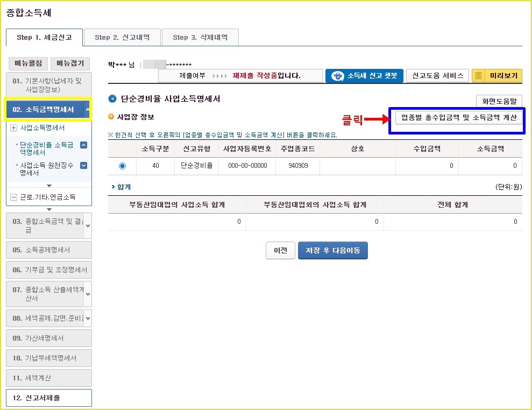Collapse the 02. 소득금액명세서 chevron
The width and height of the screenshot is (532, 410).
point(88,109)
